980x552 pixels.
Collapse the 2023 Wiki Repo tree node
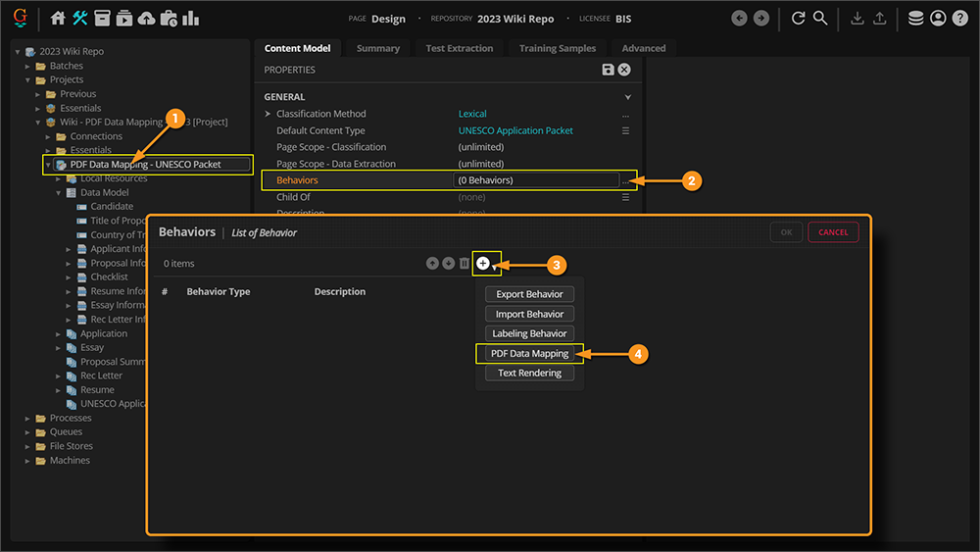point(18,51)
